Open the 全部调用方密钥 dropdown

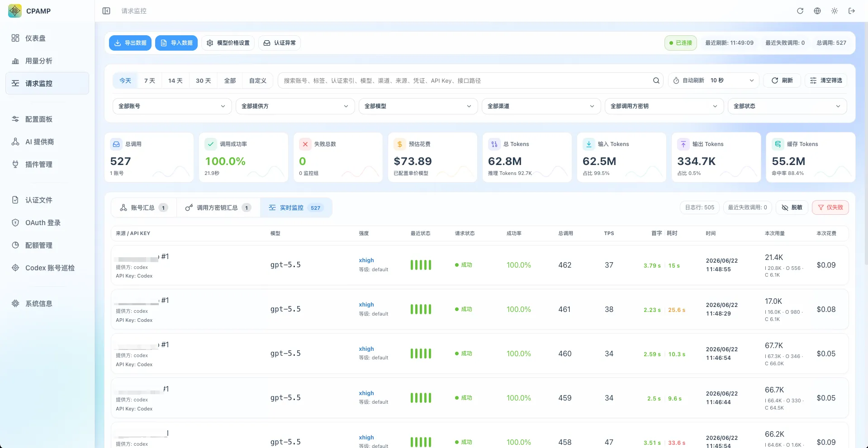click(x=664, y=106)
